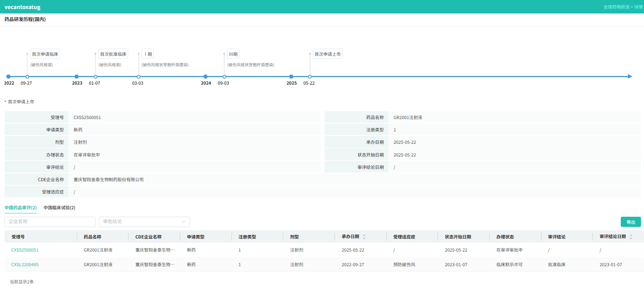Sort by 审评结论日期 column sort arrows
This screenshot has height=289, width=644.
click(x=631, y=237)
